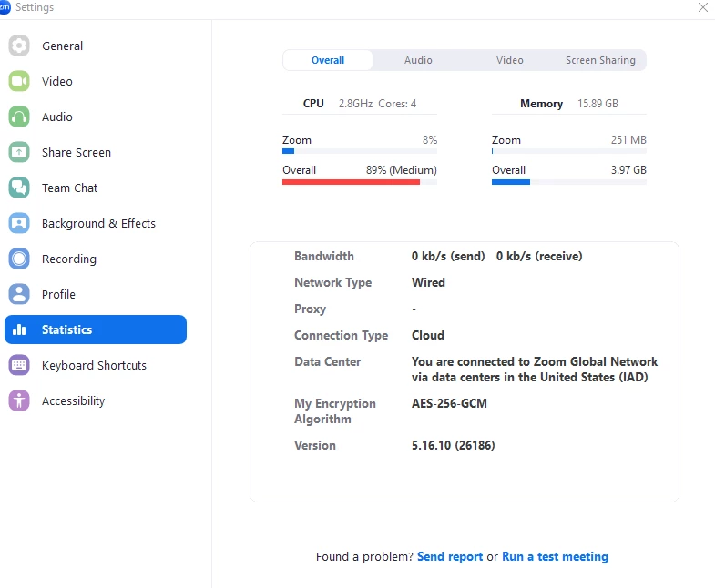Image resolution: width=715 pixels, height=588 pixels.
Task: Click the Run a test meeting link
Action: 555,556
